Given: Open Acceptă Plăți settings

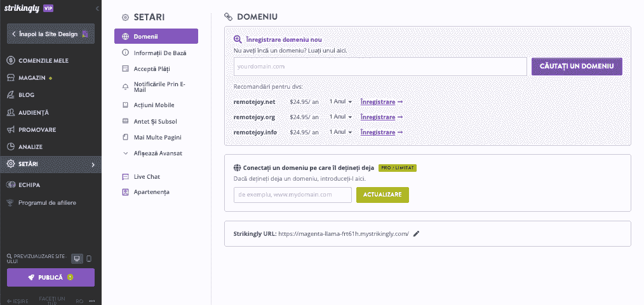Looking at the screenshot, I should [152, 68].
